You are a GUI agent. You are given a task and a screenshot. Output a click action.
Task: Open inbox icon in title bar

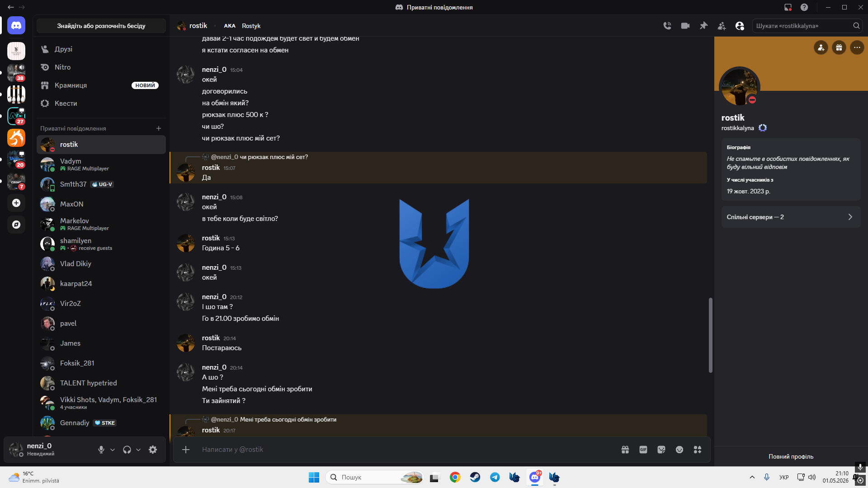[788, 7]
